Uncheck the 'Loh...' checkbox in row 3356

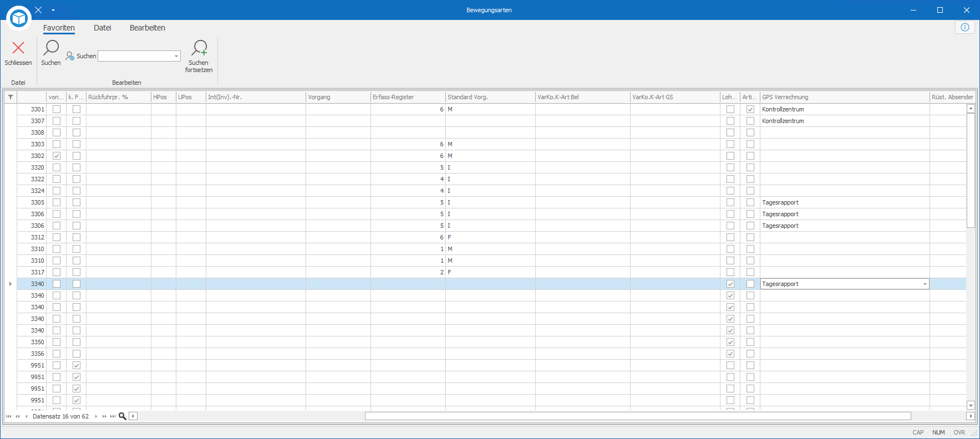pos(730,354)
